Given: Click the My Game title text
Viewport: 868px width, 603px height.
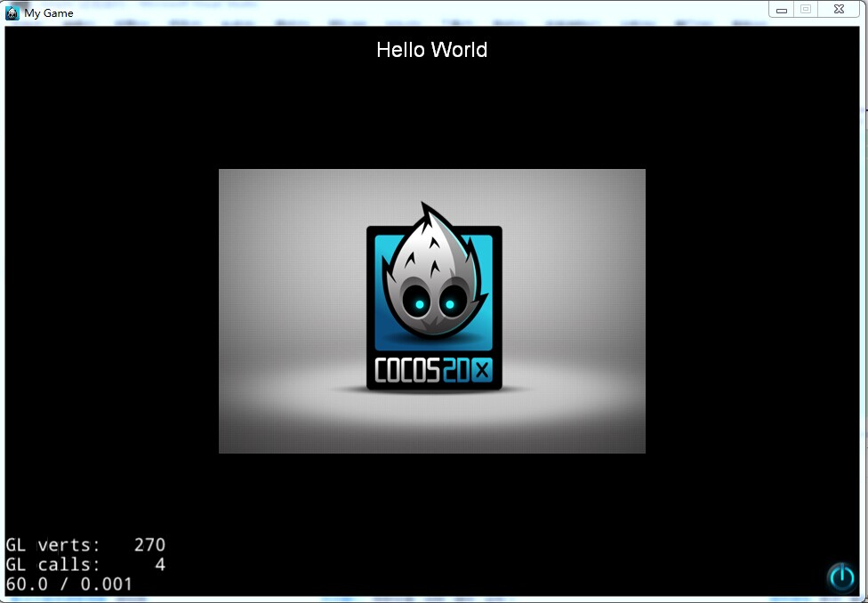Looking at the screenshot, I should tap(49, 13).
